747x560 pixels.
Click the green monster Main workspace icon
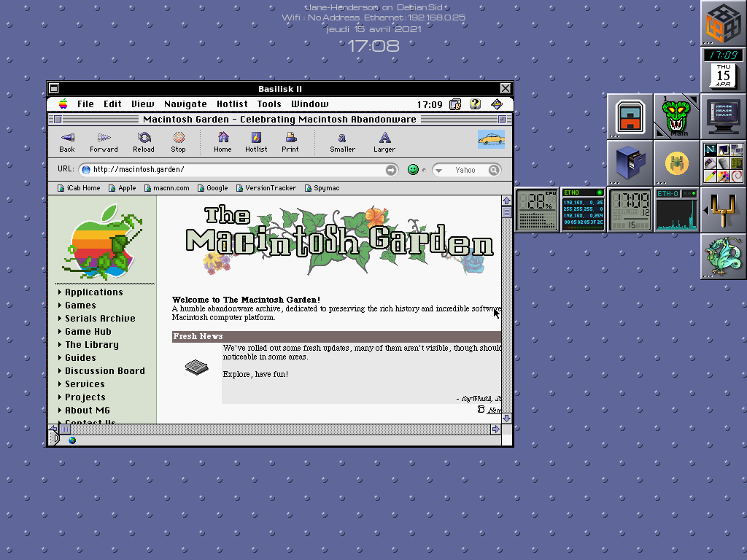[676, 116]
